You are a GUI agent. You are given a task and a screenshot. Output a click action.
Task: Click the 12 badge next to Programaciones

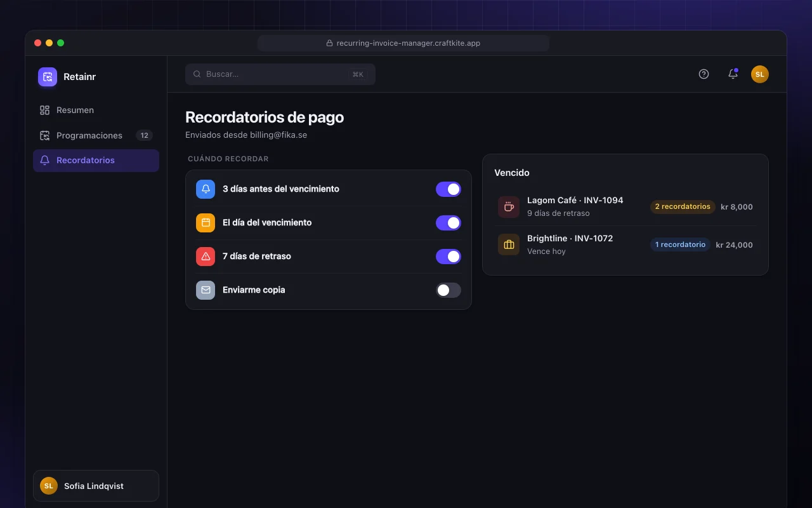[x=145, y=135]
